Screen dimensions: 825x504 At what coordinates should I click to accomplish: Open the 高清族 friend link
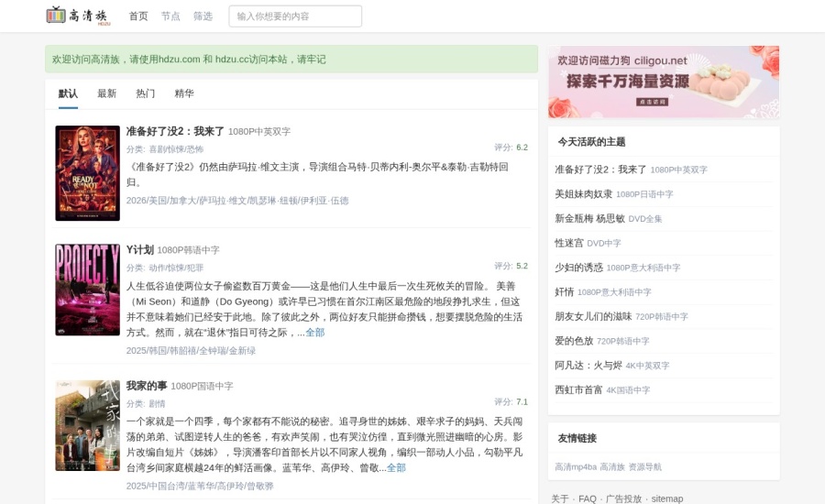pos(612,467)
